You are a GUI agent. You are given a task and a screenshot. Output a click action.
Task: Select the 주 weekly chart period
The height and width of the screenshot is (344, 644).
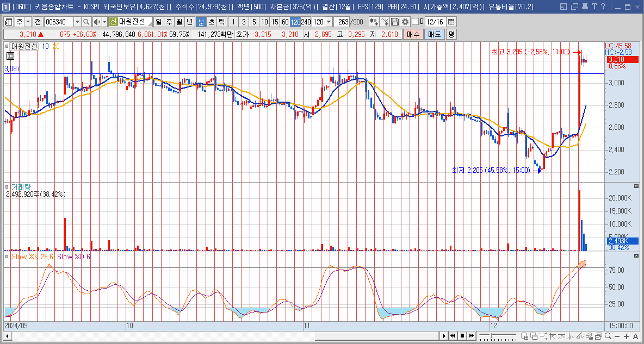[169, 22]
